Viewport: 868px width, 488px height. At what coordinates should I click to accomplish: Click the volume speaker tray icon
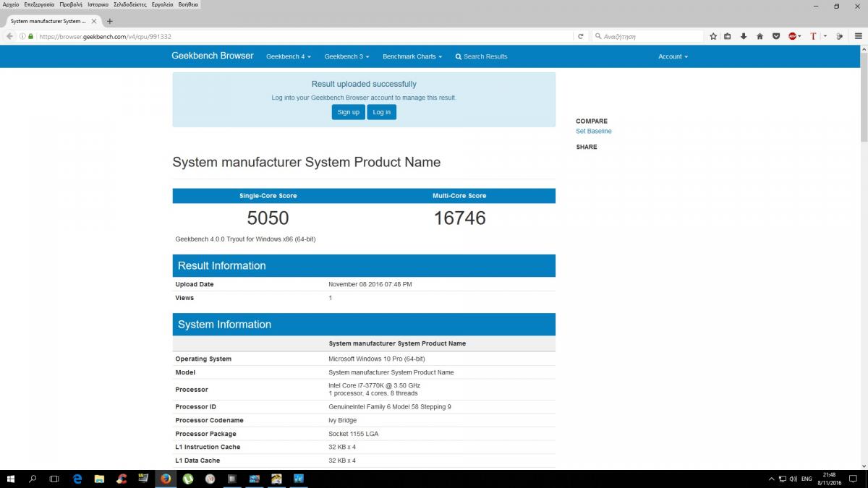793,479
